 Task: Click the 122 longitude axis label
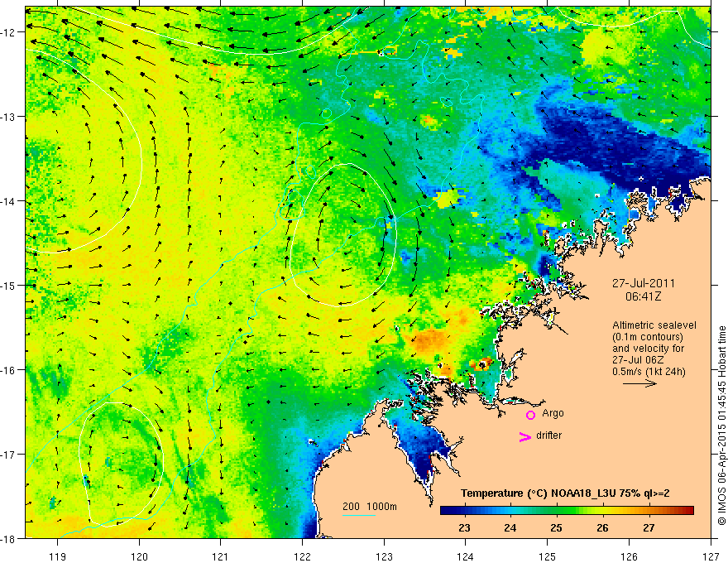pyautogui.click(x=302, y=556)
